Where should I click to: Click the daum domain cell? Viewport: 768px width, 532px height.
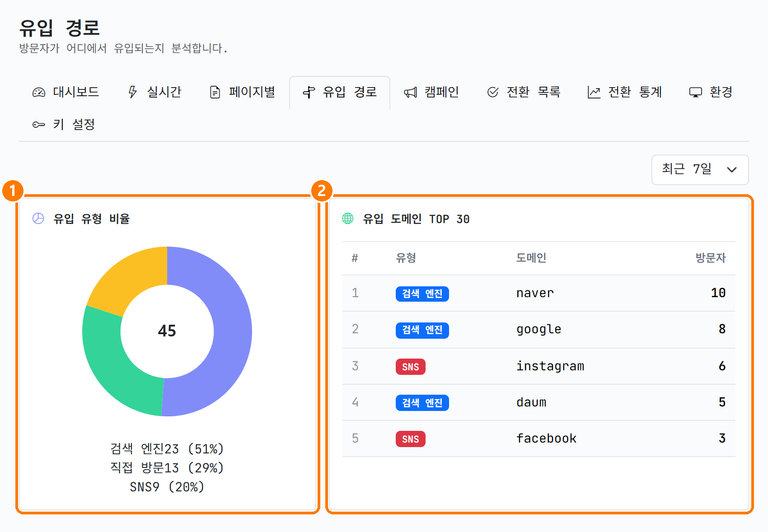(x=531, y=402)
